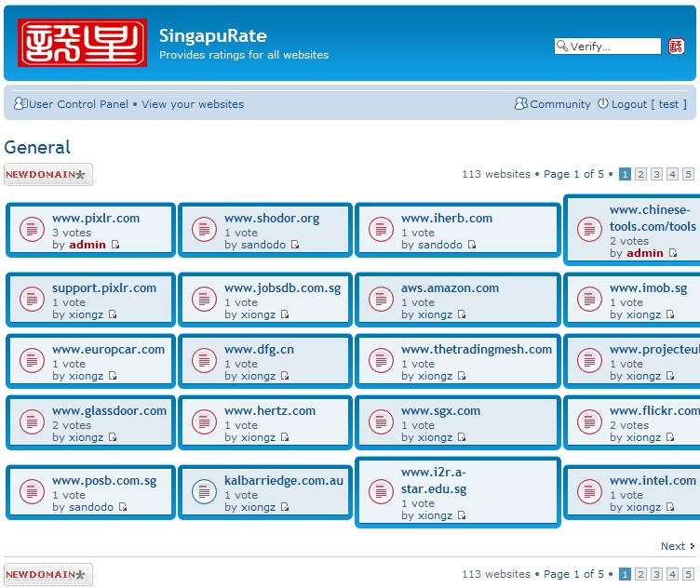Open the www.europcar.com link

click(109, 349)
